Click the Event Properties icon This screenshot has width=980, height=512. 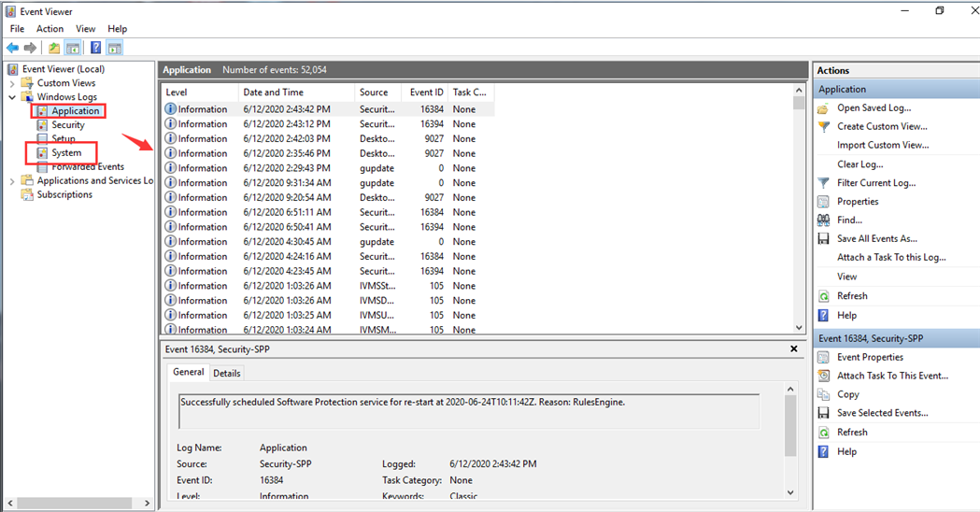[x=824, y=357]
